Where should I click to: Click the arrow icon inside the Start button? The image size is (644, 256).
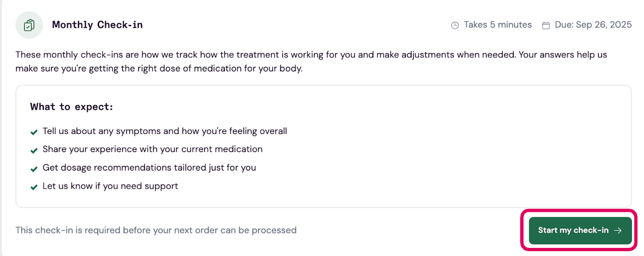coord(618,230)
